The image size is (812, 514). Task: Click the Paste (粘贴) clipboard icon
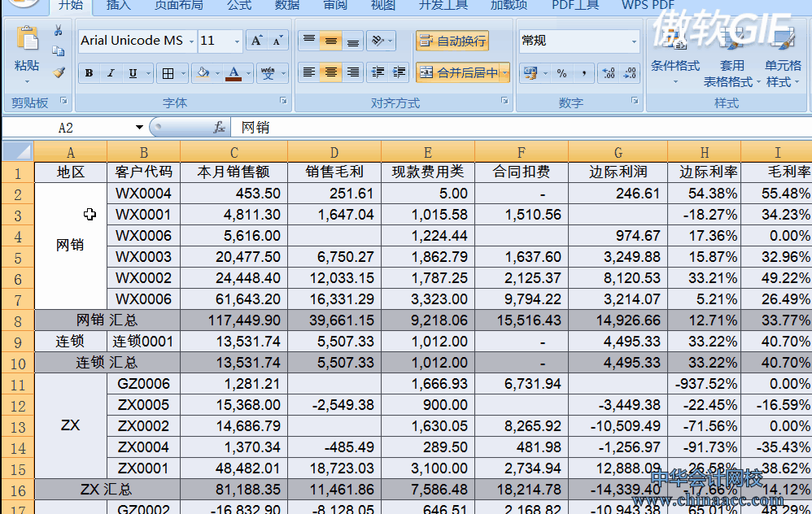27,39
